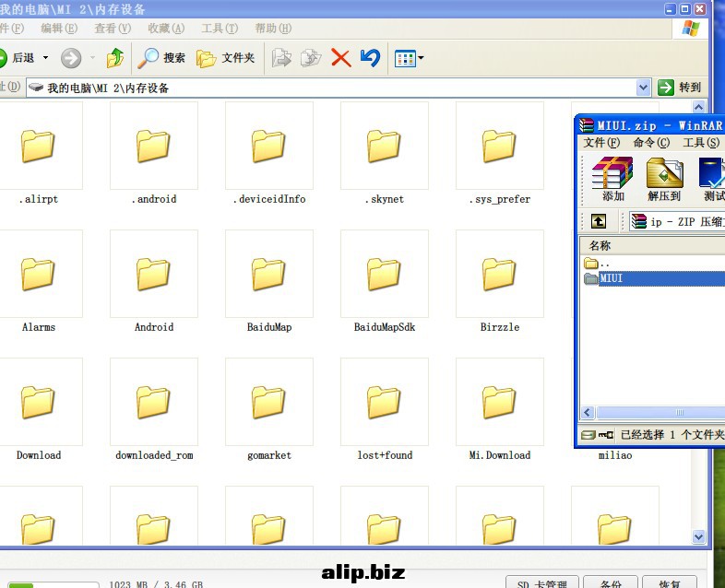
Task: Click Explorer scrollbar up arrow
Action: coord(698,107)
